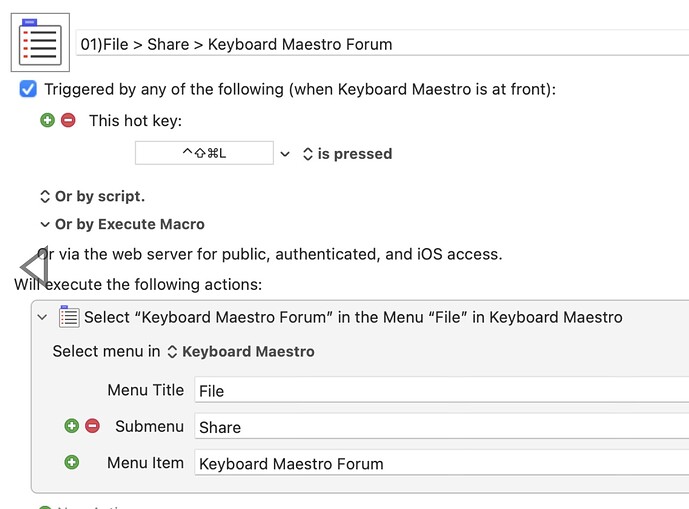Uncheck the Triggered by checkbox
The width and height of the screenshot is (689, 509).
point(28,89)
